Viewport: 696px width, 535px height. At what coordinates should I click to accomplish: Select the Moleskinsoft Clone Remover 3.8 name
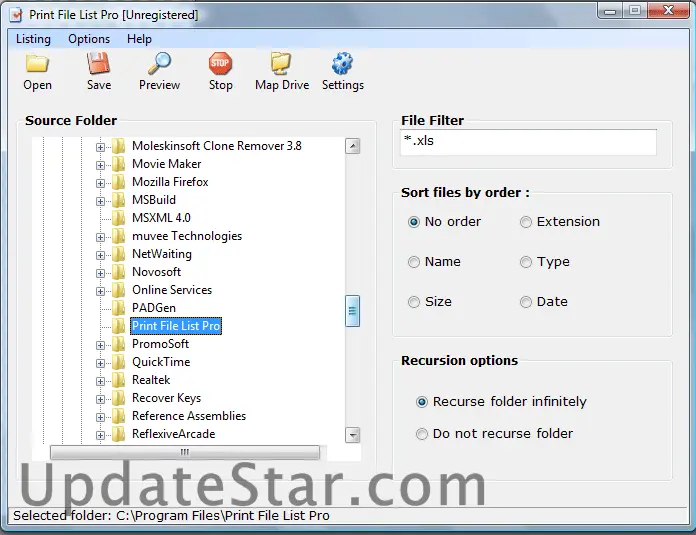pyautogui.click(x=217, y=146)
